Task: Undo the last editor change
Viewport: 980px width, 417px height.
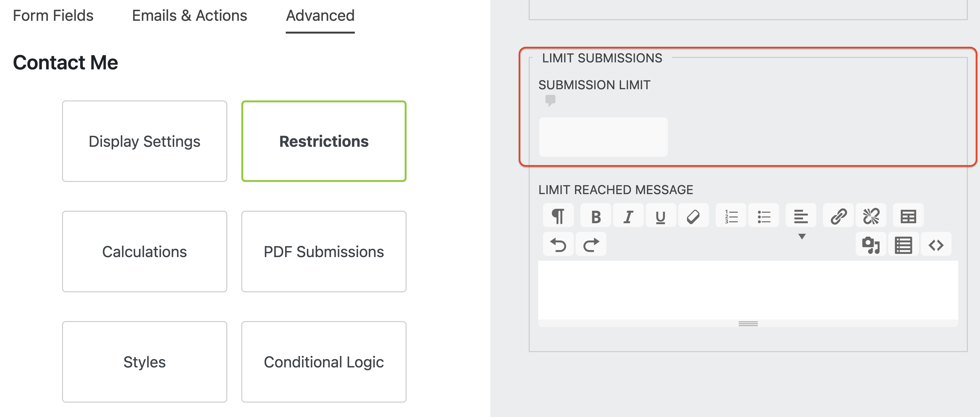Action: (x=558, y=244)
